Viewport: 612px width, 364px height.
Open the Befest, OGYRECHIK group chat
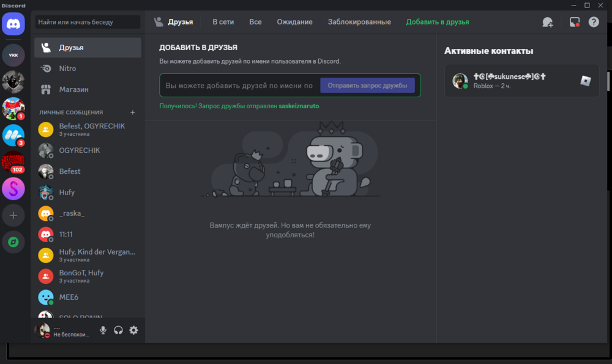click(88, 130)
